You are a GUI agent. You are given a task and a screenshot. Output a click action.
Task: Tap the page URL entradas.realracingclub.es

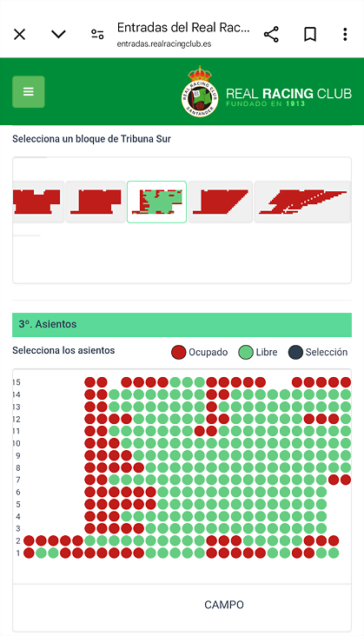coord(164,43)
